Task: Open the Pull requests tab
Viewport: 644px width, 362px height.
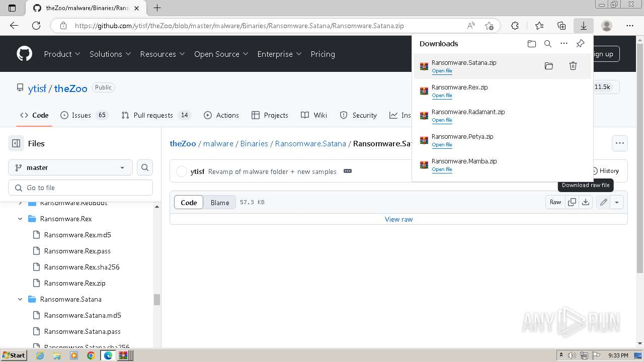Action: coord(156,115)
